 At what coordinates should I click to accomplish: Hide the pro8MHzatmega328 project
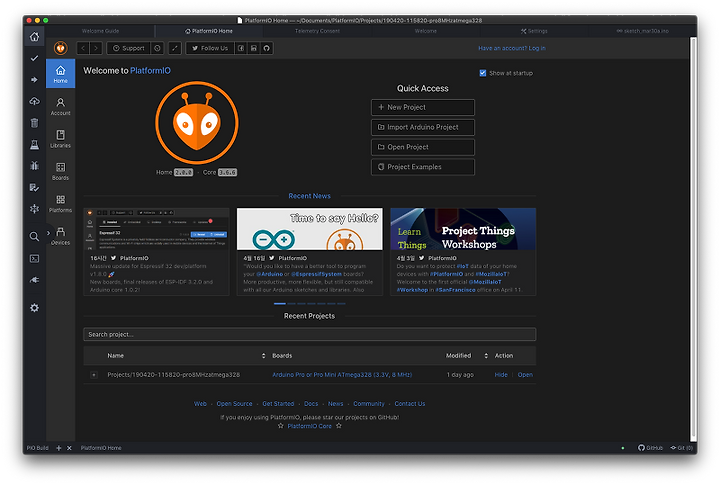point(501,375)
